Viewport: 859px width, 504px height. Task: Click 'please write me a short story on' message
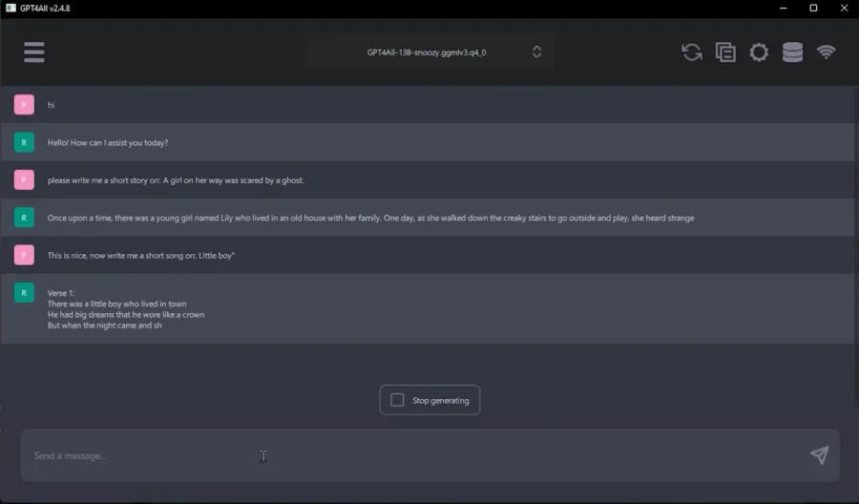[x=176, y=180]
